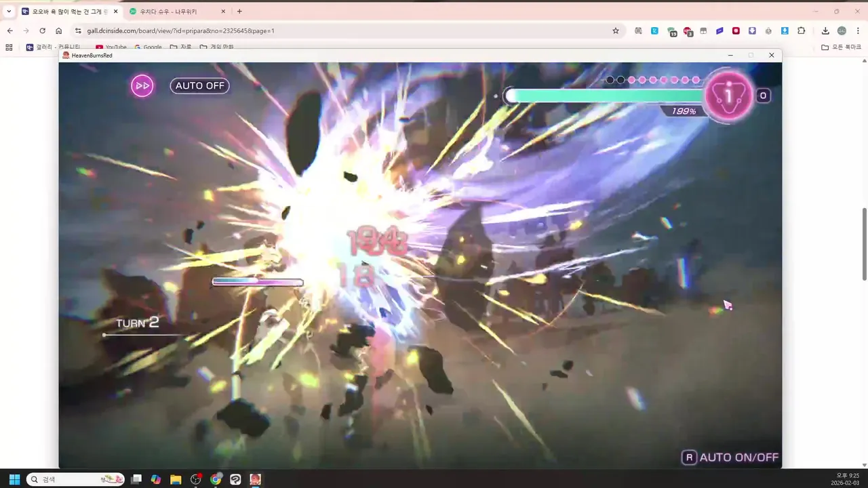Switch to Chrome on the taskbar
This screenshot has height=488, width=868.
[x=216, y=479]
